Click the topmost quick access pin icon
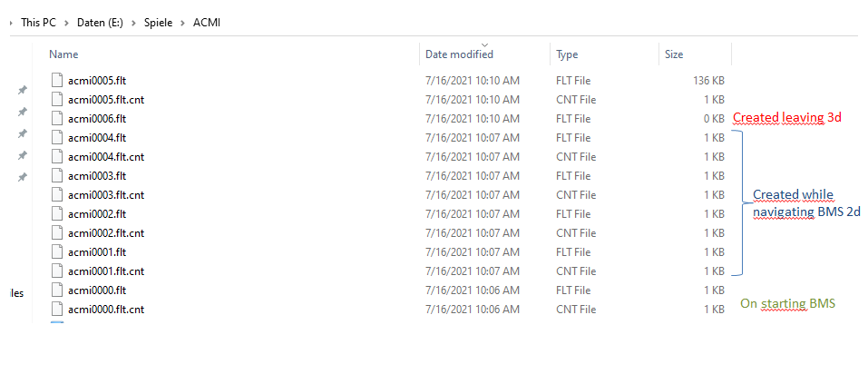868x374 pixels. pos(22,90)
